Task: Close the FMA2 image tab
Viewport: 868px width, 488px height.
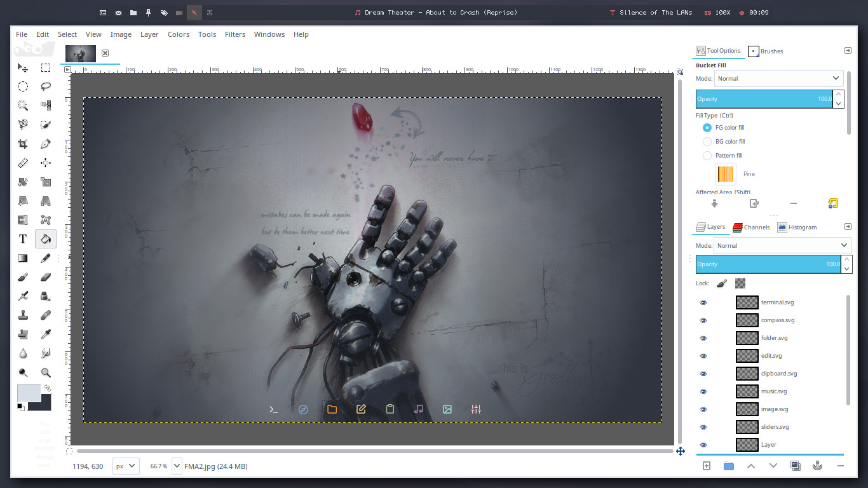Action: point(105,53)
